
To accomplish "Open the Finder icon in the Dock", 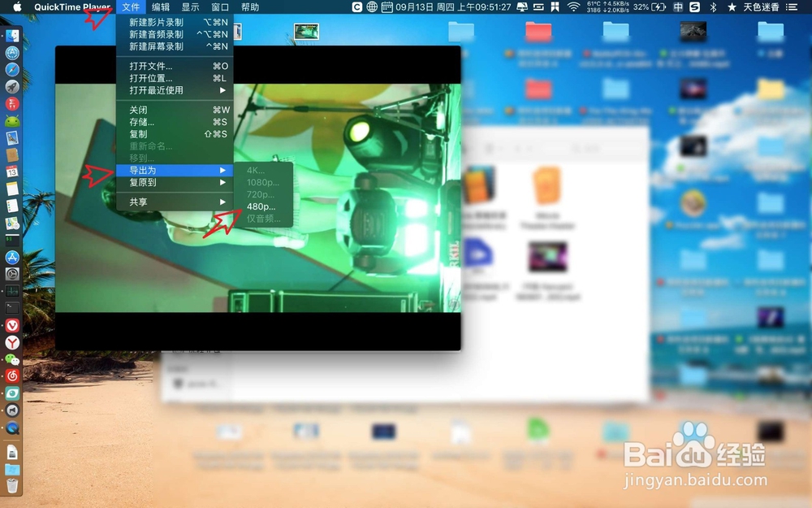I will click(11, 35).
